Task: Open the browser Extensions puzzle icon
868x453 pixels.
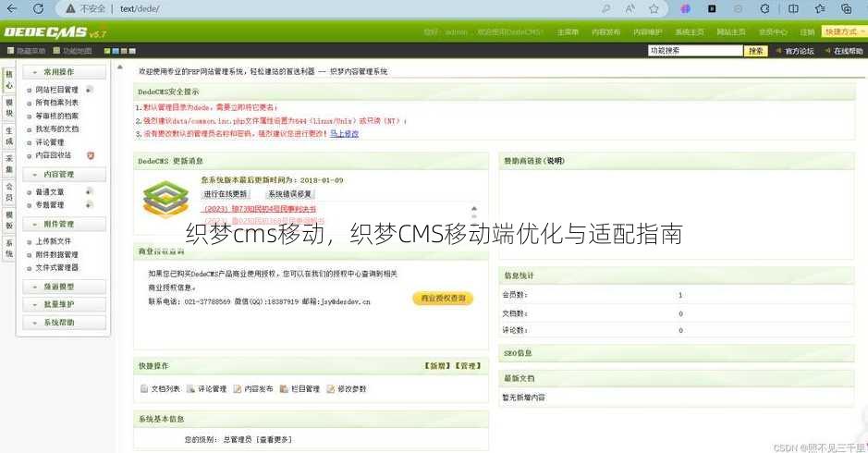Action: click(x=764, y=8)
